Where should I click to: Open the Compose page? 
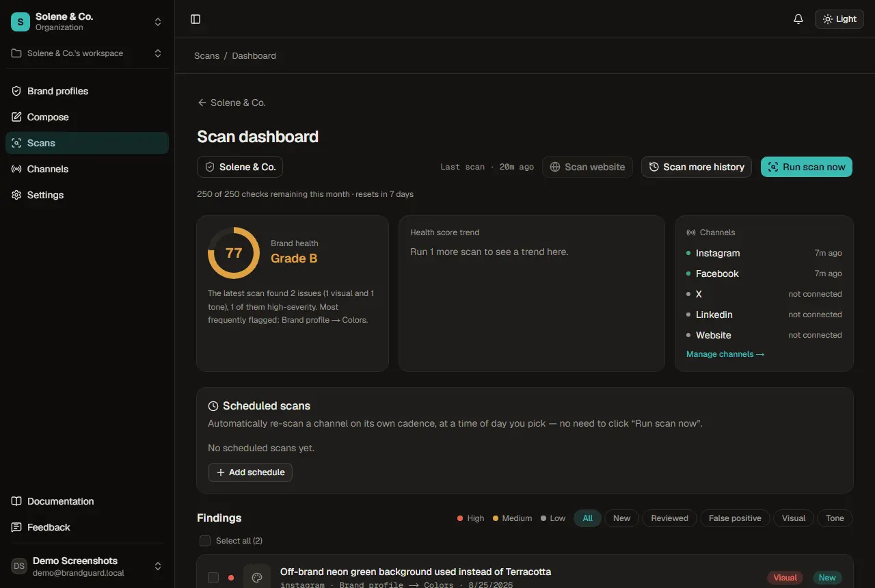[x=87, y=117]
